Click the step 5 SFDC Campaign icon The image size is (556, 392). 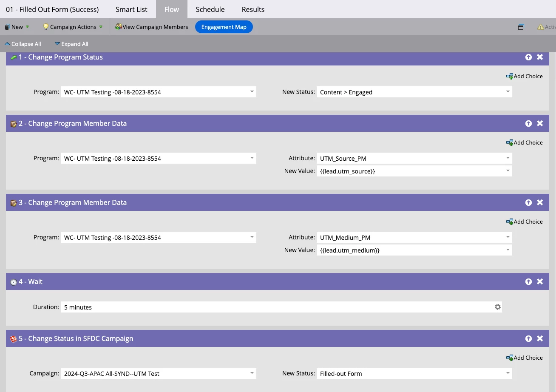(x=14, y=339)
